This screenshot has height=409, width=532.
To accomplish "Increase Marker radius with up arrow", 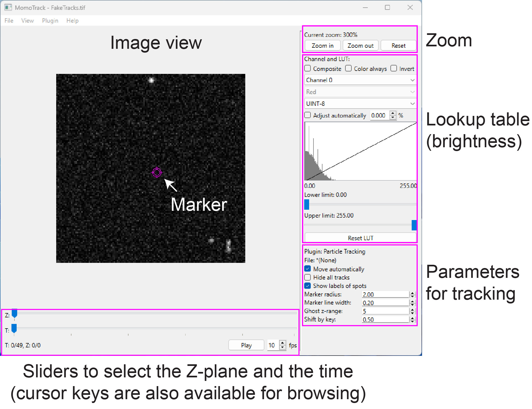I will point(412,293).
